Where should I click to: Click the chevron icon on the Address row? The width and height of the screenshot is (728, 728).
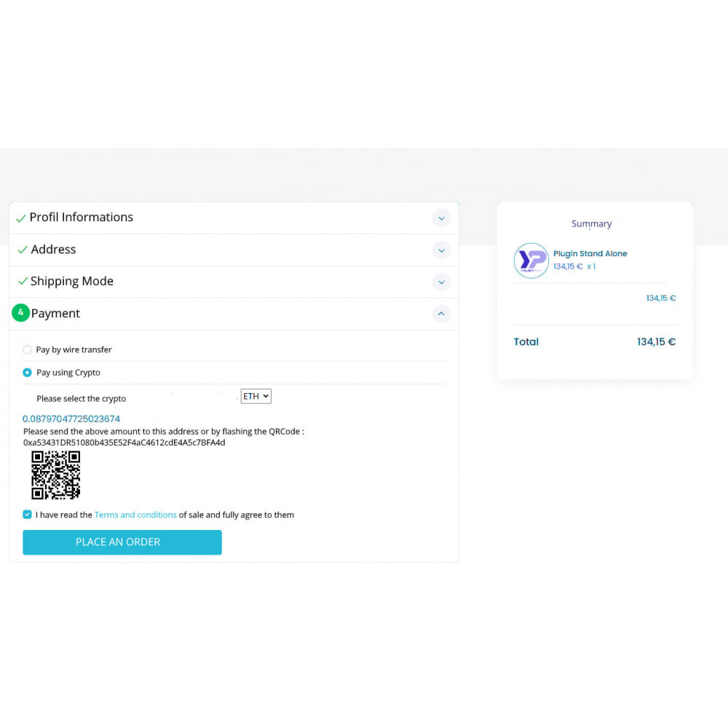click(x=442, y=250)
